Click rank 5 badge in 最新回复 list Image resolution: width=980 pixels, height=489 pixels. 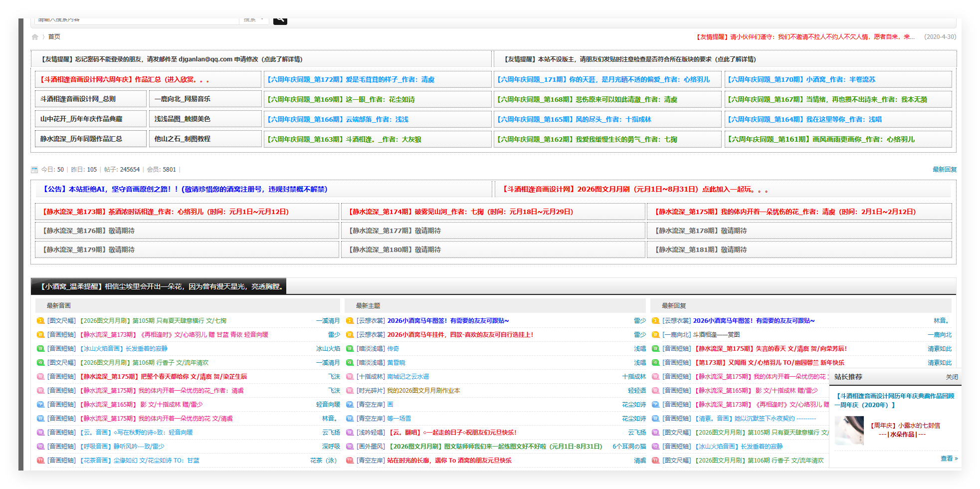(655, 377)
